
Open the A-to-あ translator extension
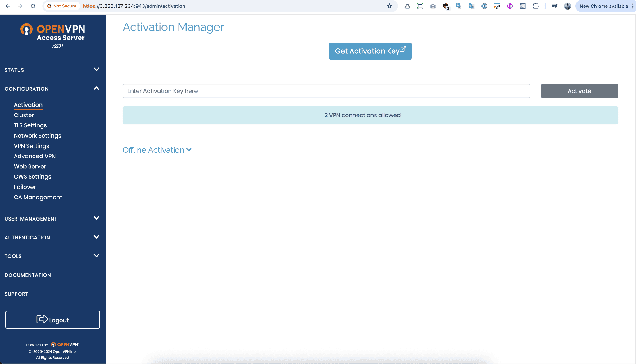[x=458, y=6]
